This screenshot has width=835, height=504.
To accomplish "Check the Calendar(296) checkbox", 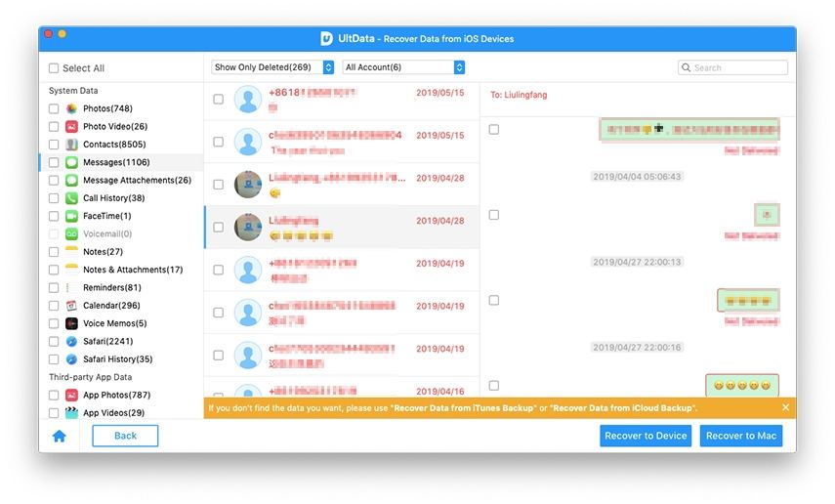I will (54, 306).
